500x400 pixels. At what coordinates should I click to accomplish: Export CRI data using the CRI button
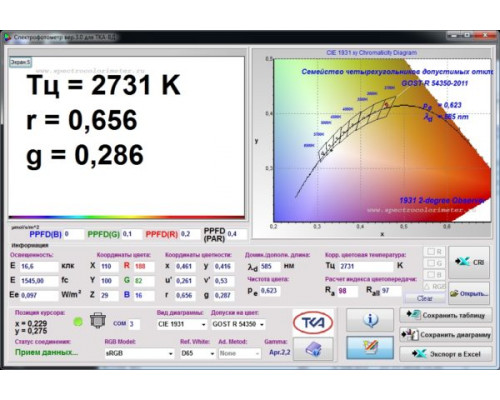point(469,262)
